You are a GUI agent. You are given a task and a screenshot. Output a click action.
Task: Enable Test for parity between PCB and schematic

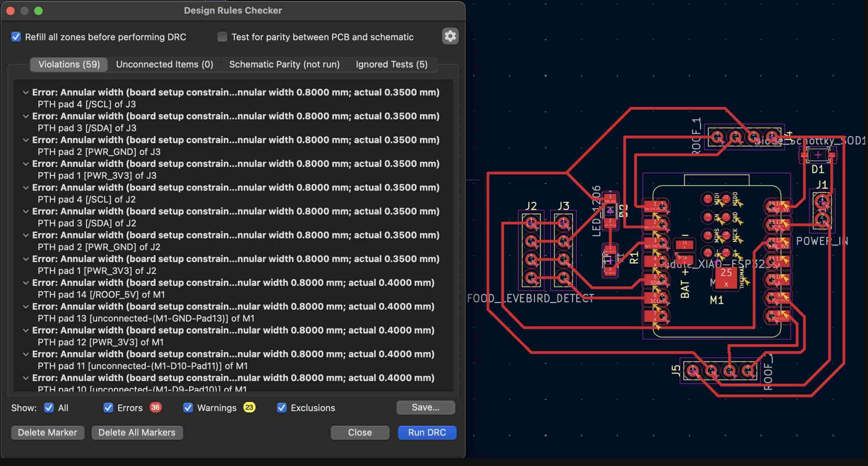[222, 37]
